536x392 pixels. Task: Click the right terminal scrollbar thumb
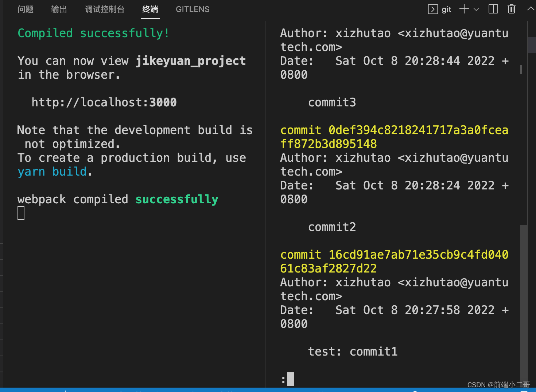[524, 305]
